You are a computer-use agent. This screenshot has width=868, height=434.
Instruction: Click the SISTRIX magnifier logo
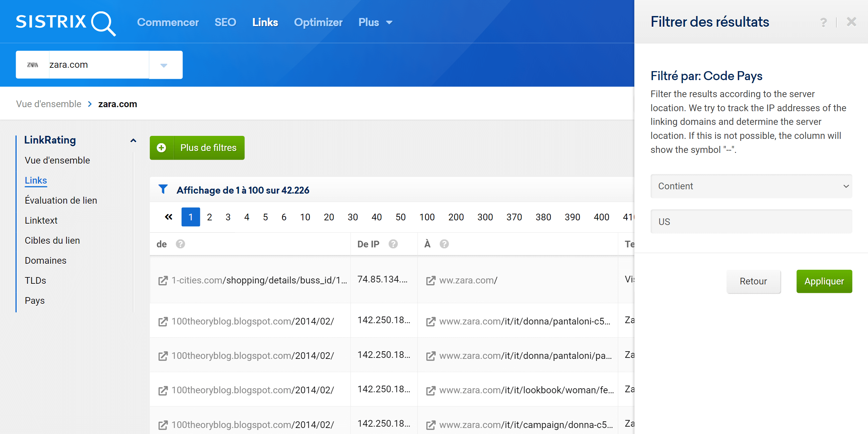tap(66, 23)
